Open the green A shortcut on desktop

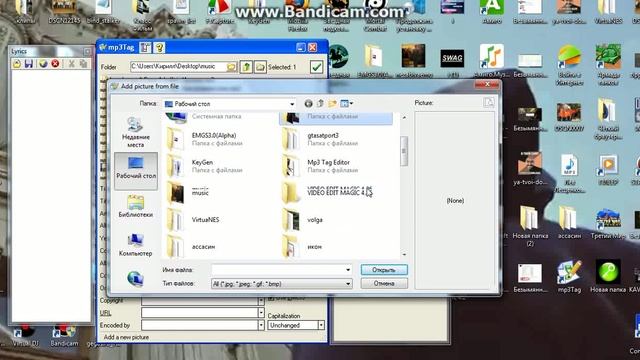tap(492, 11)
